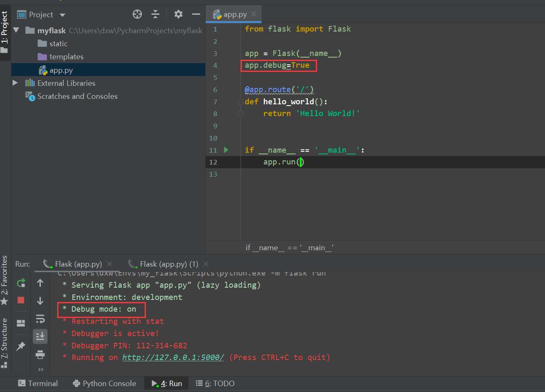Rerun Flask (app.py) green icon
Screen dimensions: 545x392
21,283
